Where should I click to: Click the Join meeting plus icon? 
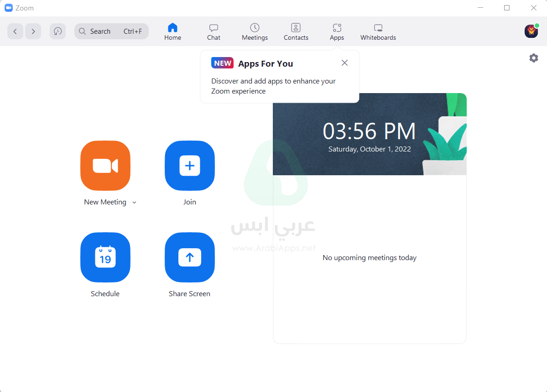(x=189, y=166)
